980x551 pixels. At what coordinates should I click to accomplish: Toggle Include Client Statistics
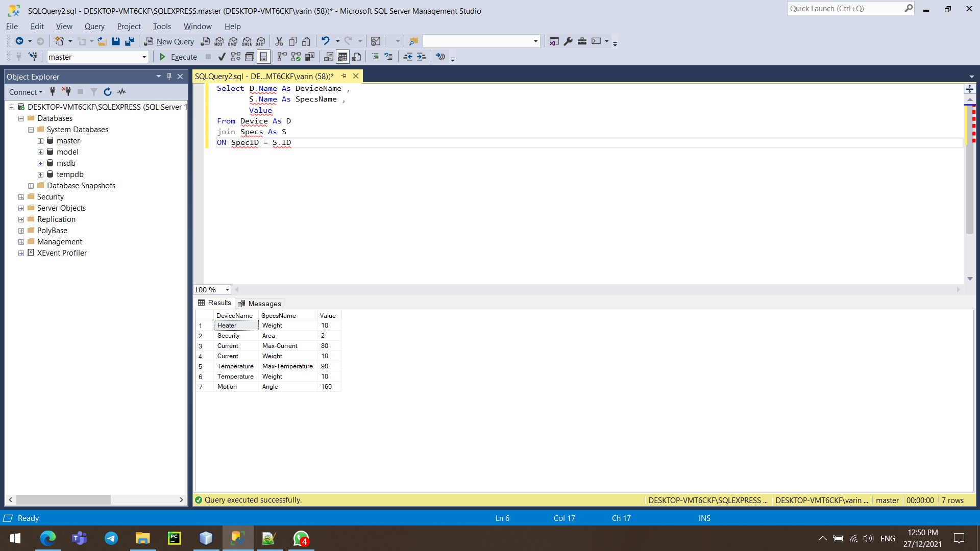click(309, 57)
